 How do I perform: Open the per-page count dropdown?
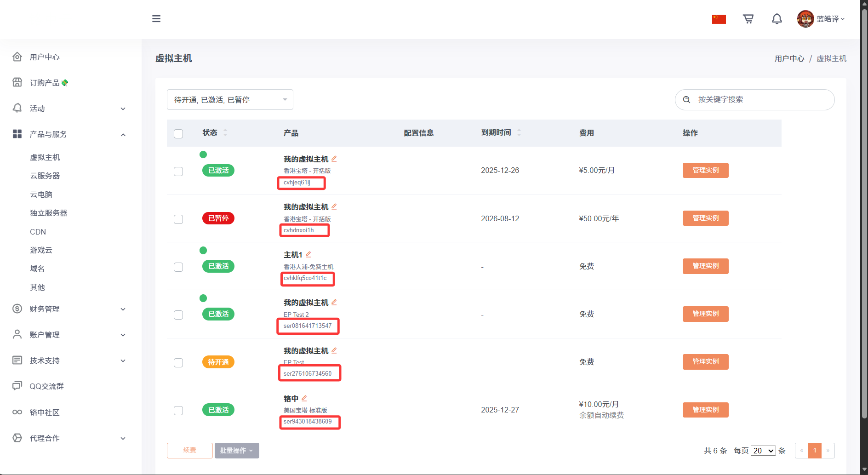pyautogui.click(x=763, y=451)
